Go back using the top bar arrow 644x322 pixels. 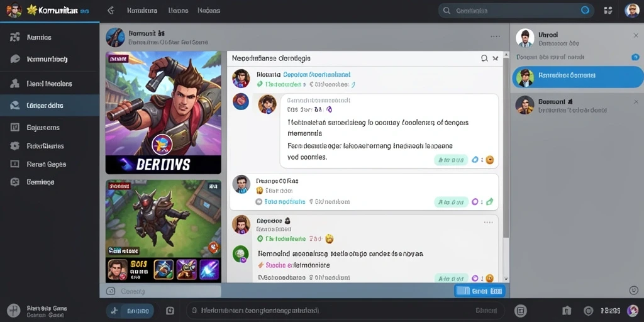pyautogui.click(x=111, y=10)
